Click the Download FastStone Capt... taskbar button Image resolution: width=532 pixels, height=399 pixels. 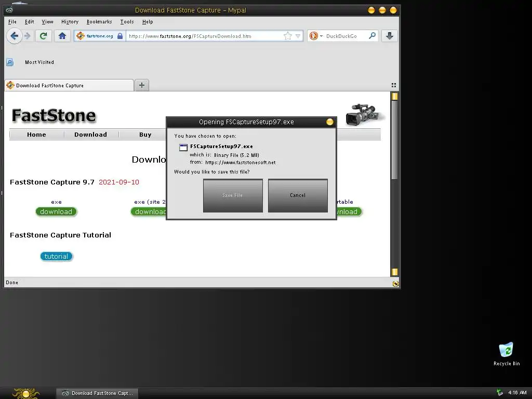[97, 393]
